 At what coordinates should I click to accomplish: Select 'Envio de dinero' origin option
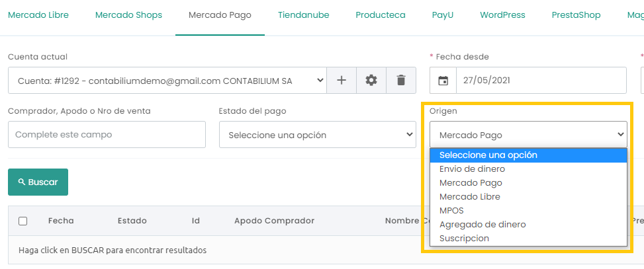click(529, 169)
